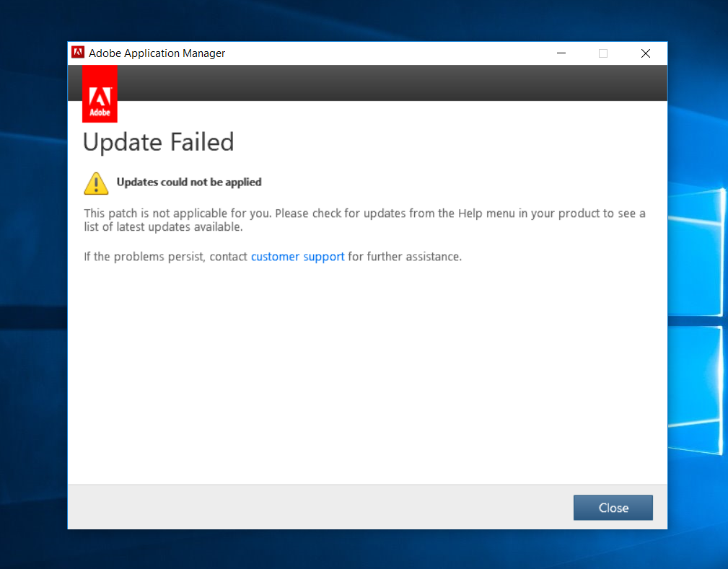The image size is (728, 569).
Task: Click the desktop background left of the dialog
Action: point(32,288)
